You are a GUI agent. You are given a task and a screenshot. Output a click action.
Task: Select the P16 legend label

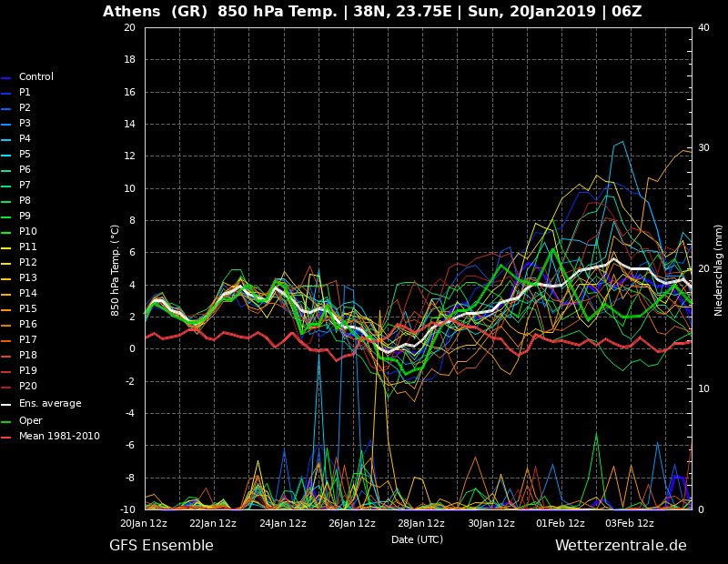click(x=28, y=324)
